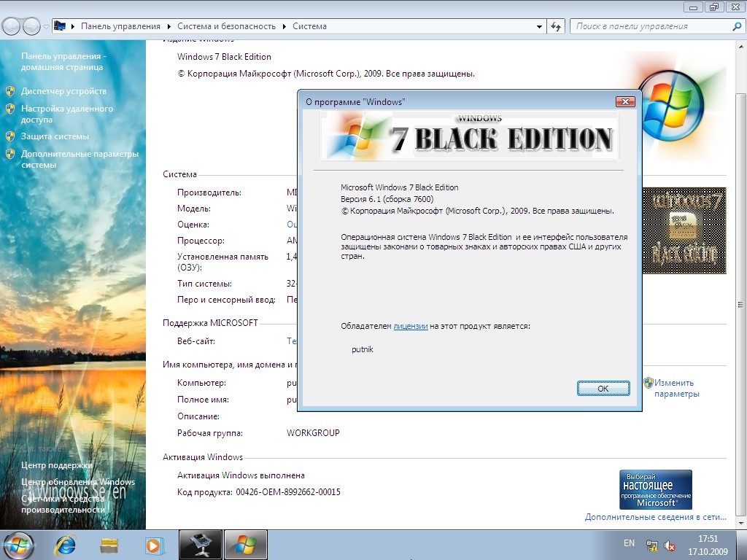Expand arrow after Панель управления breadcrumb
Viewport: 747px width, 560px height.
tap(169, 26)
